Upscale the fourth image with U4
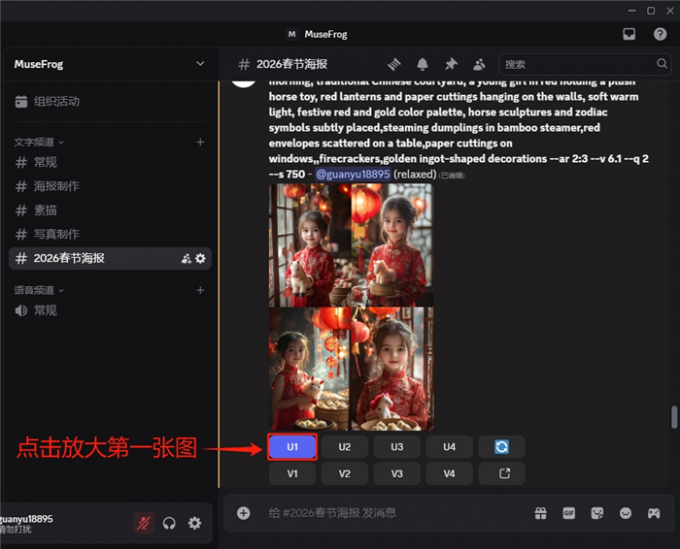 pyautogui.click(x=449, y=447)
